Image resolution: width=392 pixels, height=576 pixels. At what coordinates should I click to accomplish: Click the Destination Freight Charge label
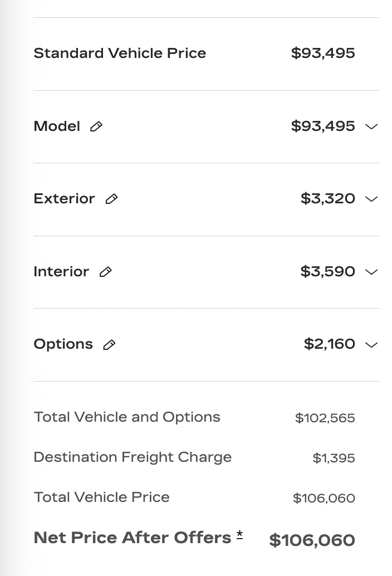pyautogui.click(x=133, y=457)
